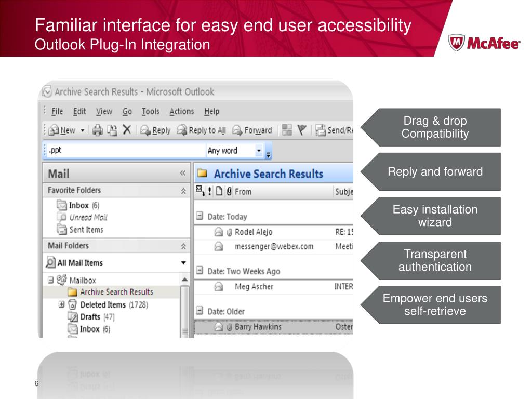The height and width of the screenshot is (399, 532).
Task: Open the Meg Ascher message
Action: pyautogui.click(x=273, y=287)
